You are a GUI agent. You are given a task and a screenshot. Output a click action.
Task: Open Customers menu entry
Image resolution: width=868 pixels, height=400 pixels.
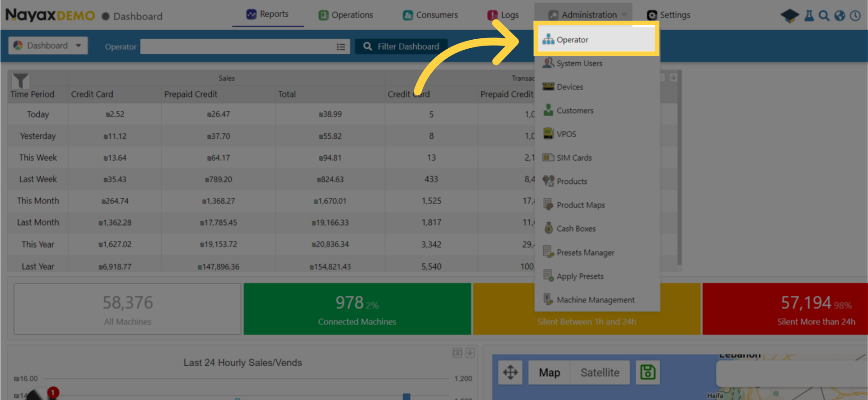596,111
